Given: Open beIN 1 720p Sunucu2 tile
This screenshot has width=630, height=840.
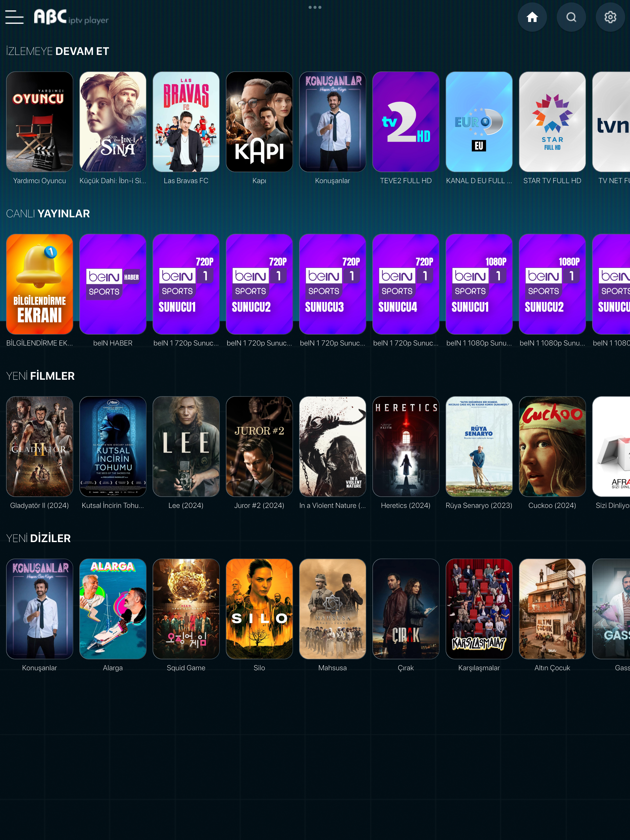Looking at the screenshot, I should click(259, 284).
